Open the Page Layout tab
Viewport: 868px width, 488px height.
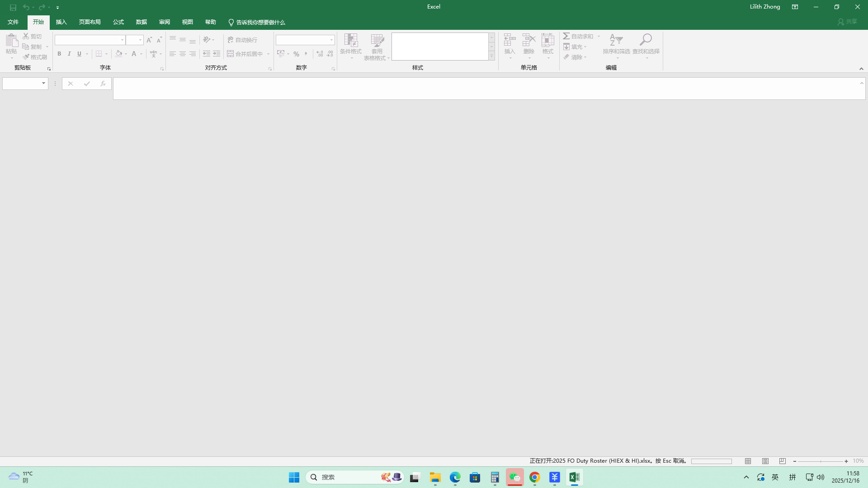point(90,22)
